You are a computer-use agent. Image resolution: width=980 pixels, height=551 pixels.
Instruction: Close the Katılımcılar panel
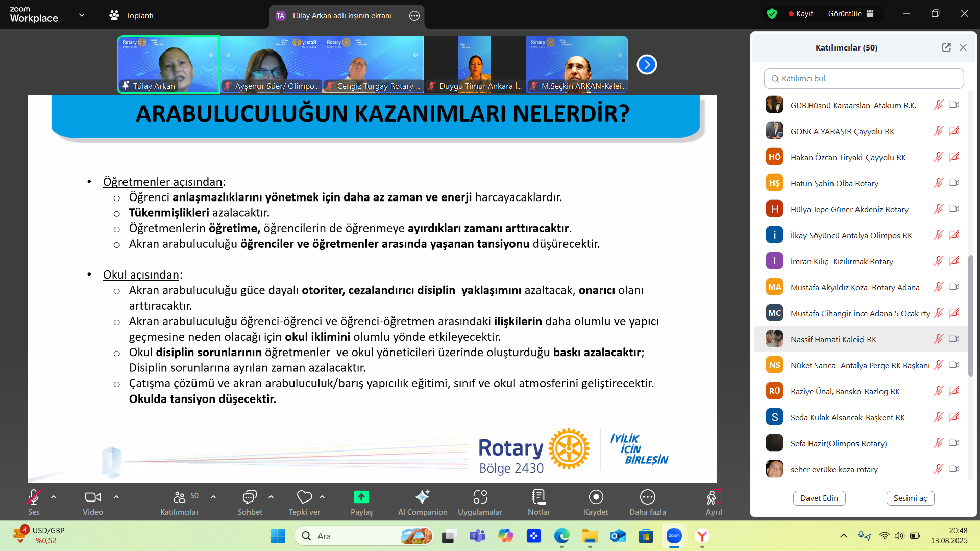click(x=963, y=47)
